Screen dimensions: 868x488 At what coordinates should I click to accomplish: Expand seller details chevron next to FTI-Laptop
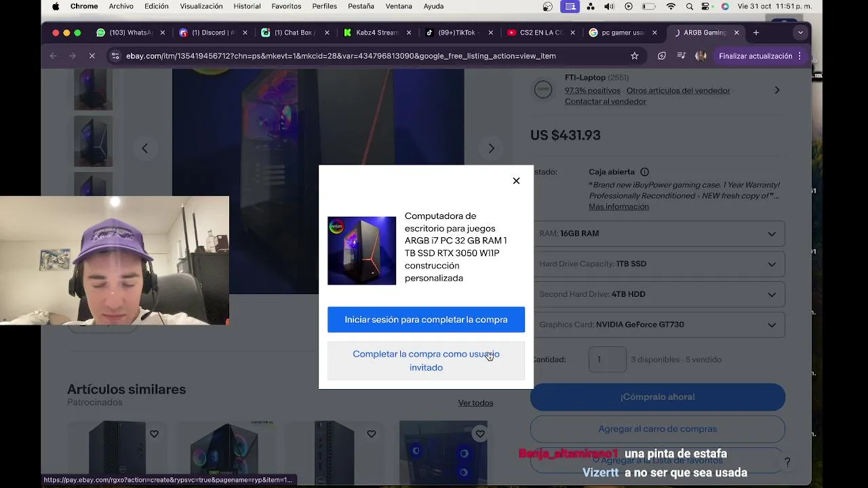click(777, 90)
